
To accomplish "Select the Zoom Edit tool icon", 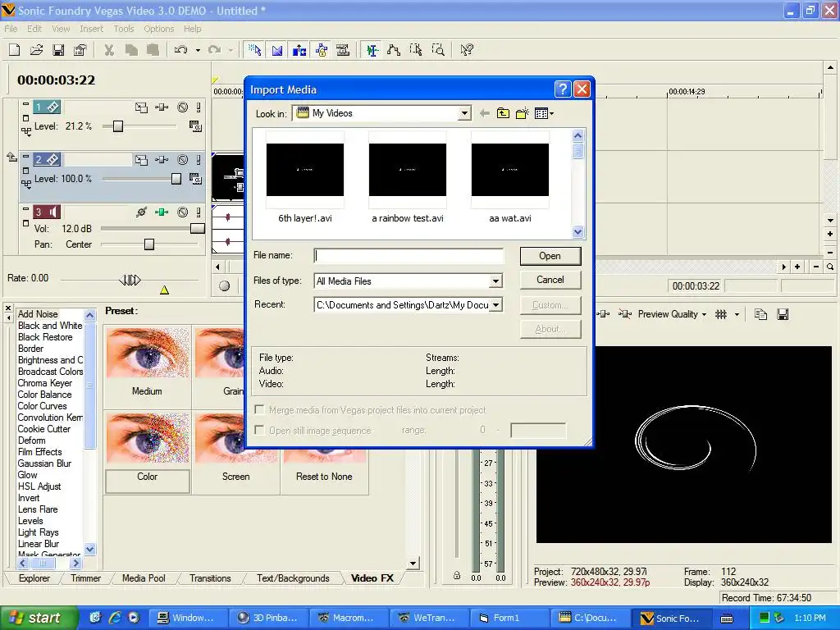I will click(438, 50).
